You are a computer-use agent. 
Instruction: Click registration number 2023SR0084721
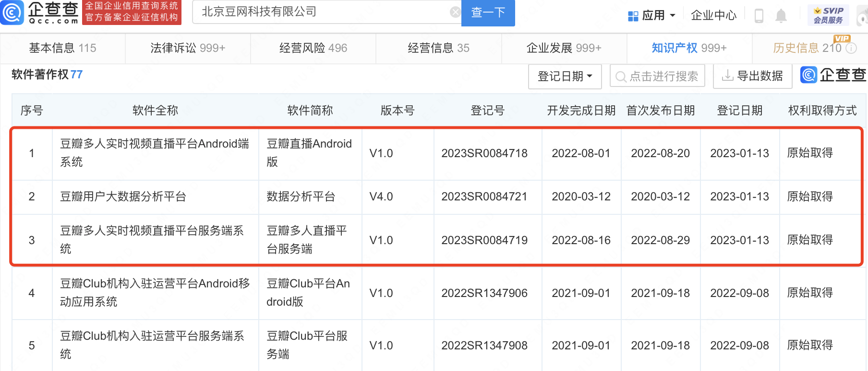tap(484, 197)
